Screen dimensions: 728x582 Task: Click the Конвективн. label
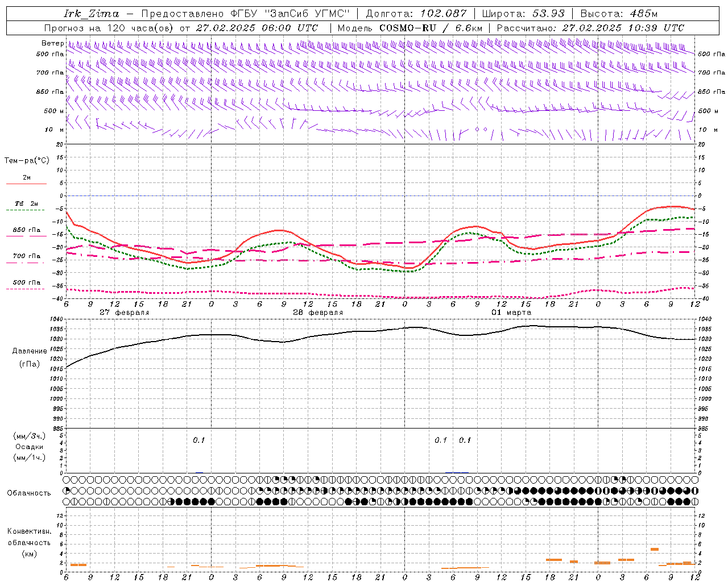29,531
